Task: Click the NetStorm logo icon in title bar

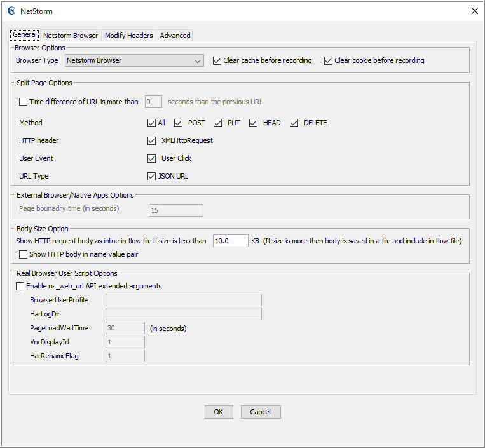Action: tap(11, 11)
